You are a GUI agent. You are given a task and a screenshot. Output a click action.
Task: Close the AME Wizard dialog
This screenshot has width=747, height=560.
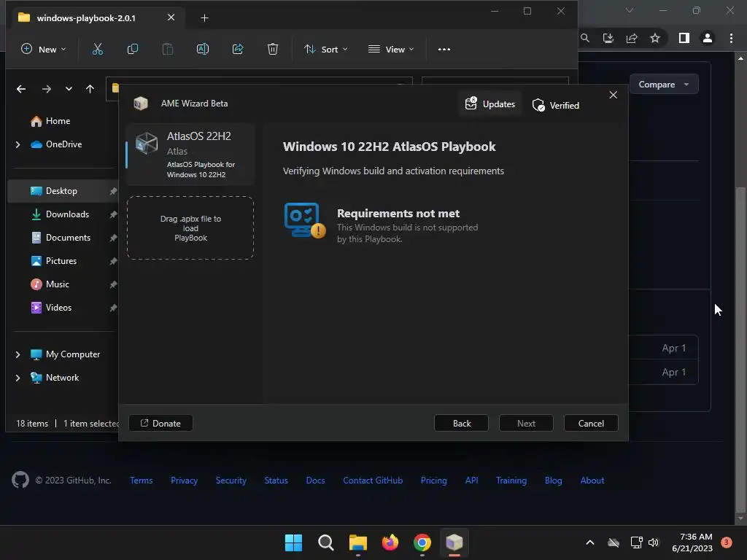point(613,95)
